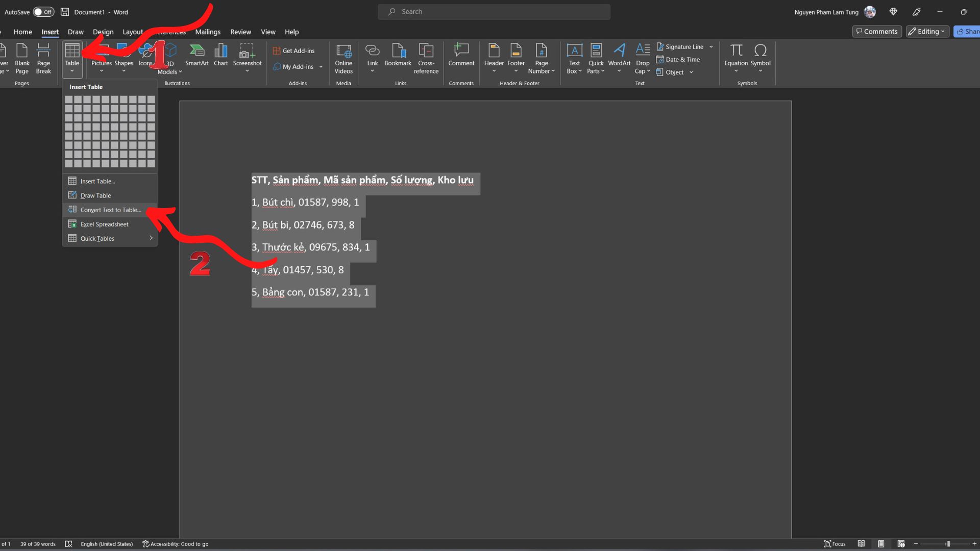The width and height of the screenshot is (980, 551).
Task: Open Quick Parts menu
Action: point(596,59)
